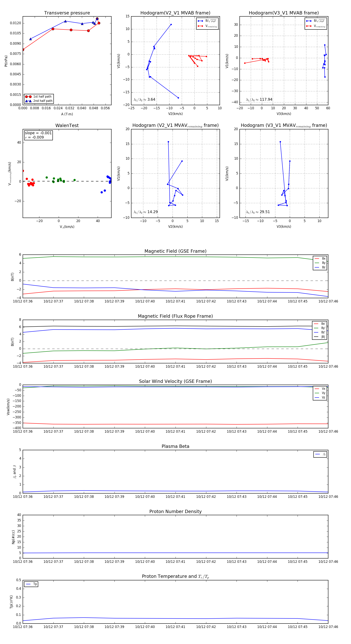Click the '-350' tick on Solar Wind Velocity axis
Image resolution: width=351 pixels, height=644 pixels.
[x=17, y=423]
